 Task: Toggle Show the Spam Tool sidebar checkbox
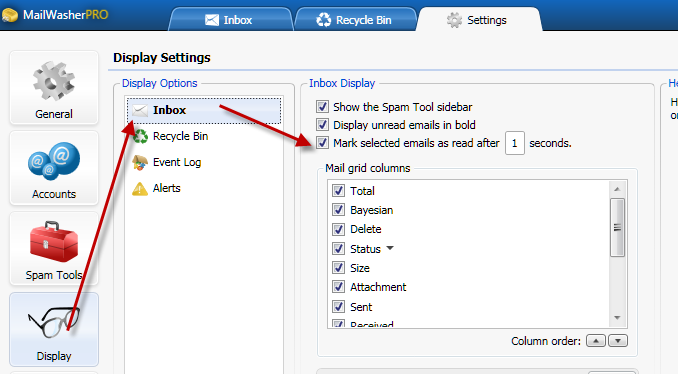point(322,107)
